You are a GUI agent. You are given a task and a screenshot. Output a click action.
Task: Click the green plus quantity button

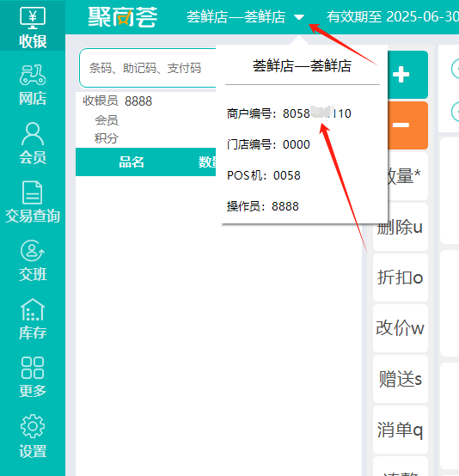pyautogui.click(x=407, y=75)
